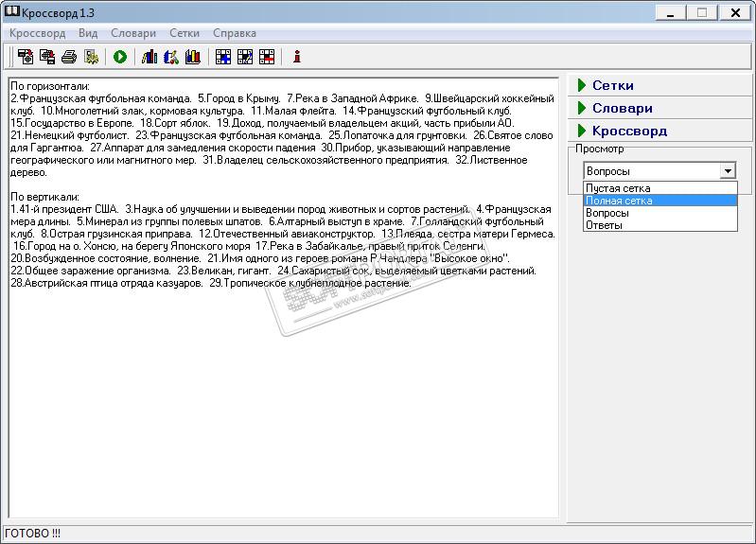Click the green play button to generate crossword
The height and width of the screenshot is (544, 756).
tap(120, 57)
